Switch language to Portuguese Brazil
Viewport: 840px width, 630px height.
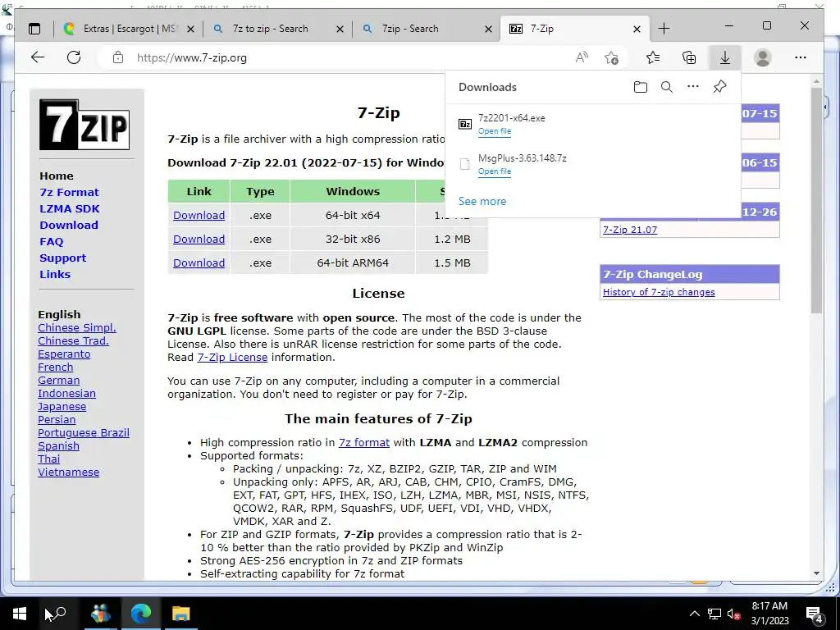(x=84, y=433)
